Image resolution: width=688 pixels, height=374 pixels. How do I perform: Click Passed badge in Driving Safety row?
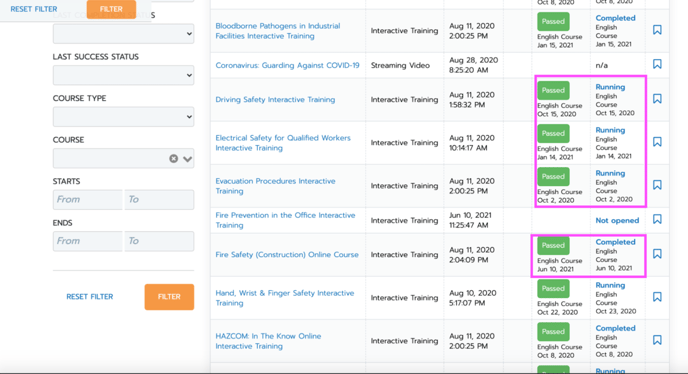[x=553, y=90]
